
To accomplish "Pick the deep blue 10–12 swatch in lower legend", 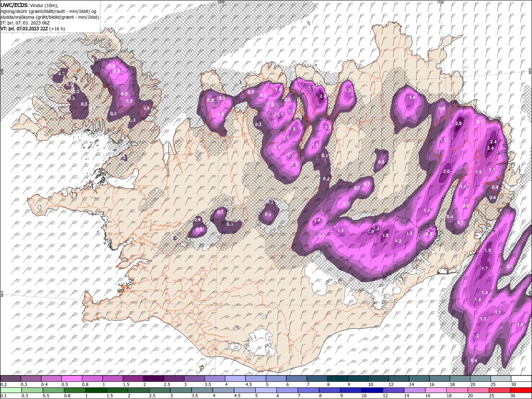I will pos(372,390).
